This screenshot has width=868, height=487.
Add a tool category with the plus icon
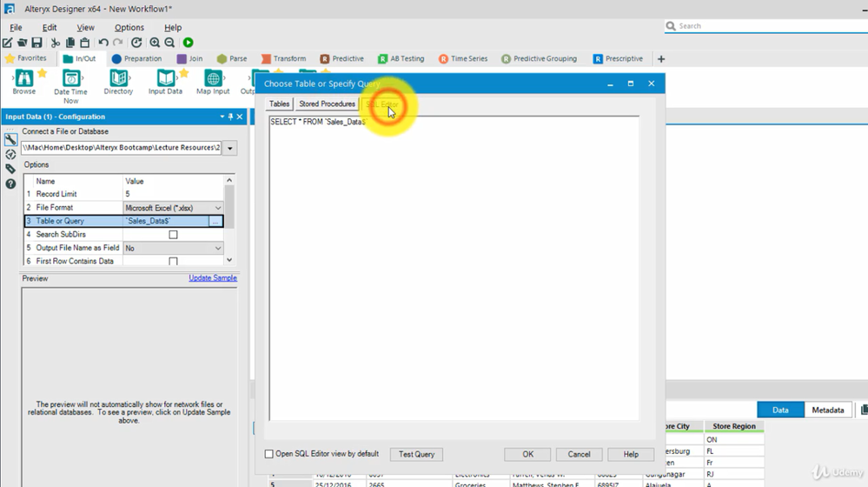661,59
